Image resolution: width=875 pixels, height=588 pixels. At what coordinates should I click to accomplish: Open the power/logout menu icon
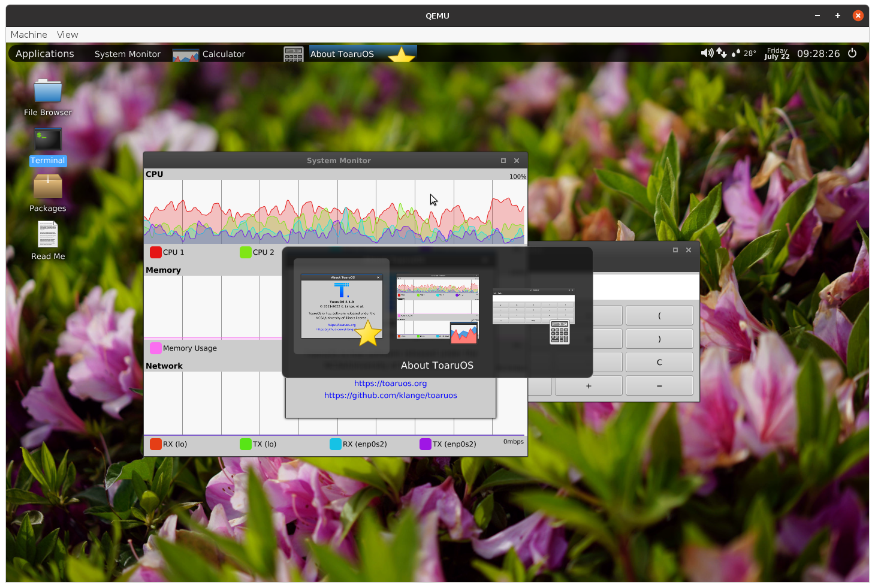(852, 53)
